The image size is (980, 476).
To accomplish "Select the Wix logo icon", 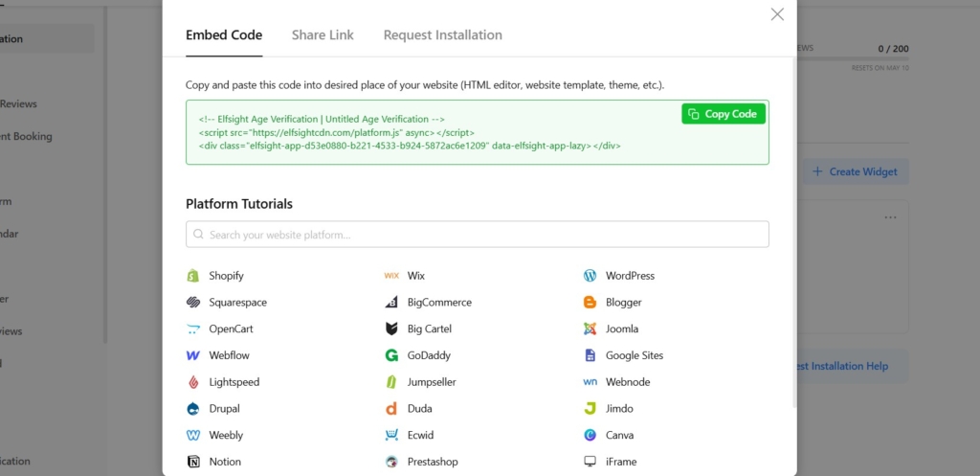I will click(x=390, y=276).
